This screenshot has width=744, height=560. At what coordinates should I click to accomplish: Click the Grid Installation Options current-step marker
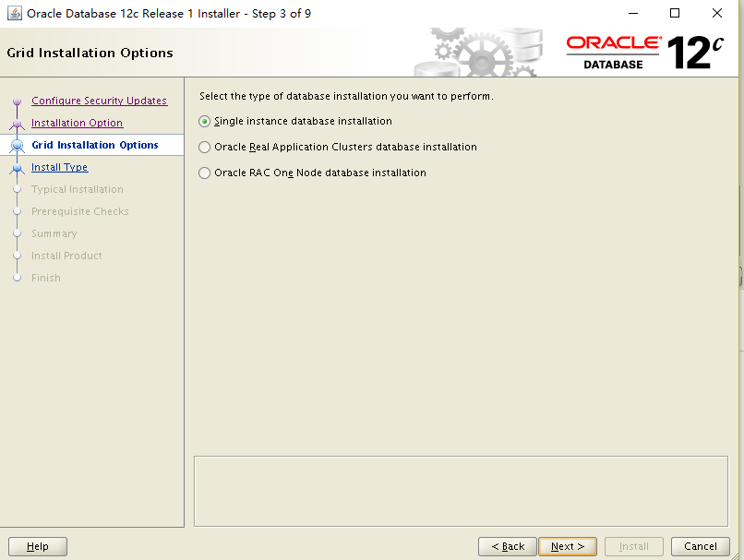[x=18, y=146]
